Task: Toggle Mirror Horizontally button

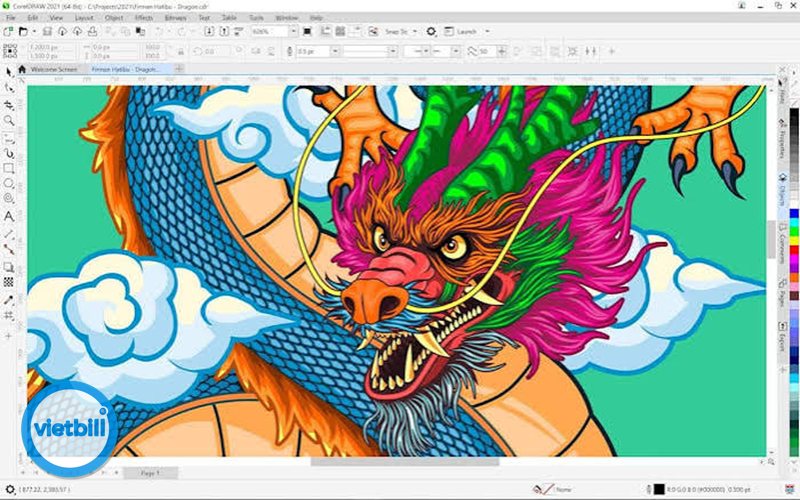Action: pos(256,52)
